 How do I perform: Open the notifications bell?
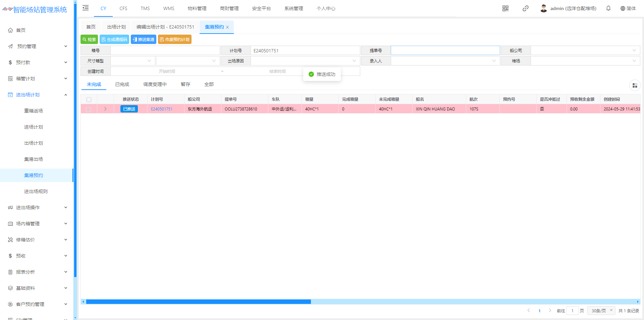click(x=608, y=8)
